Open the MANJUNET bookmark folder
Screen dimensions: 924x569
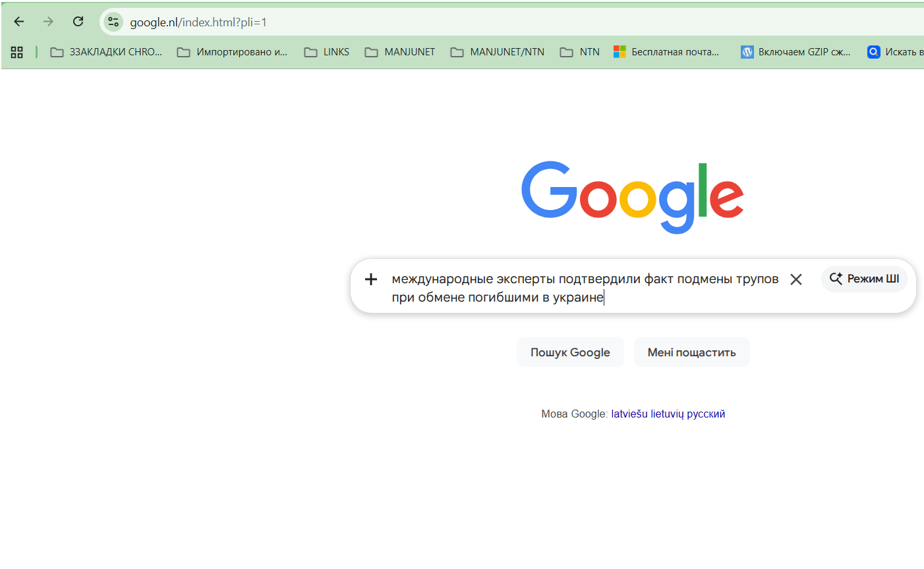[400, 52]
